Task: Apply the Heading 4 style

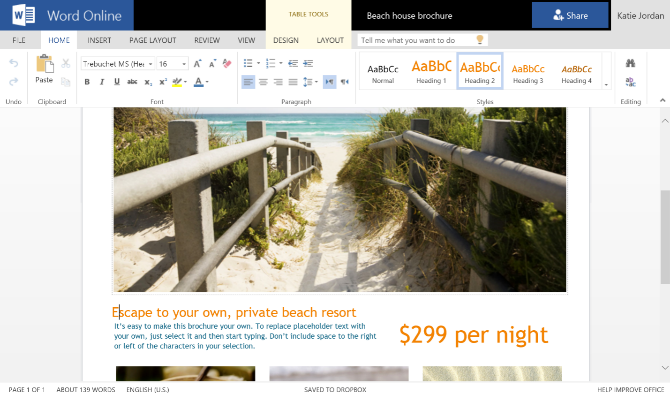Action: 576,71
